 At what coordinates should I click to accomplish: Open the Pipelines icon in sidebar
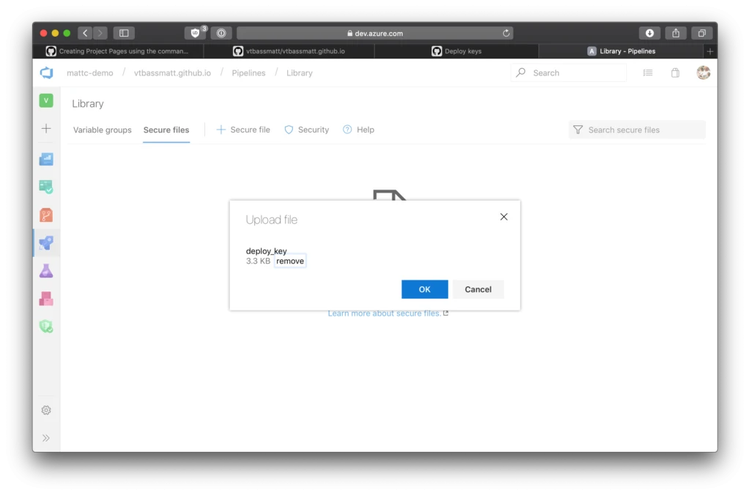[46, 243]
